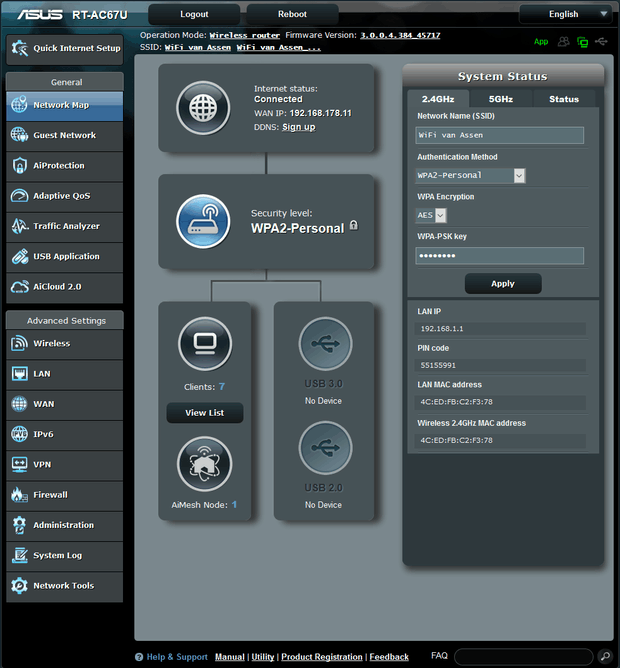The height and width of the screenshot is (668, 620).
Task: Open the Feedback link in footer
Action: coord(389,657)
